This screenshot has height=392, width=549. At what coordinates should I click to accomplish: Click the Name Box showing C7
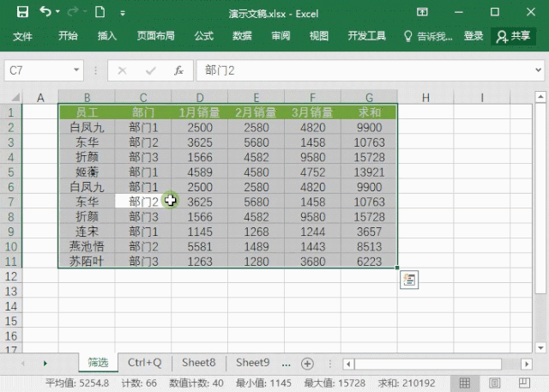click(44, 70)
